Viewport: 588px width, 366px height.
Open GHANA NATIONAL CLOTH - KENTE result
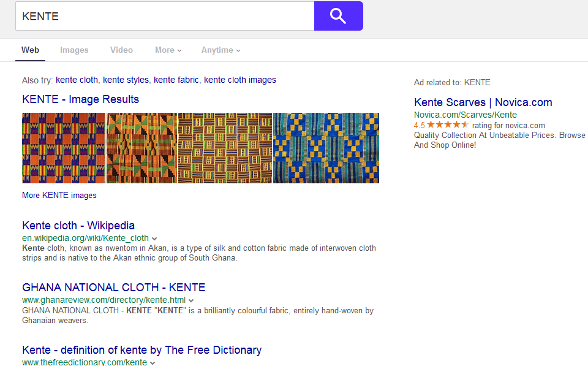click(x=113, y=288)
